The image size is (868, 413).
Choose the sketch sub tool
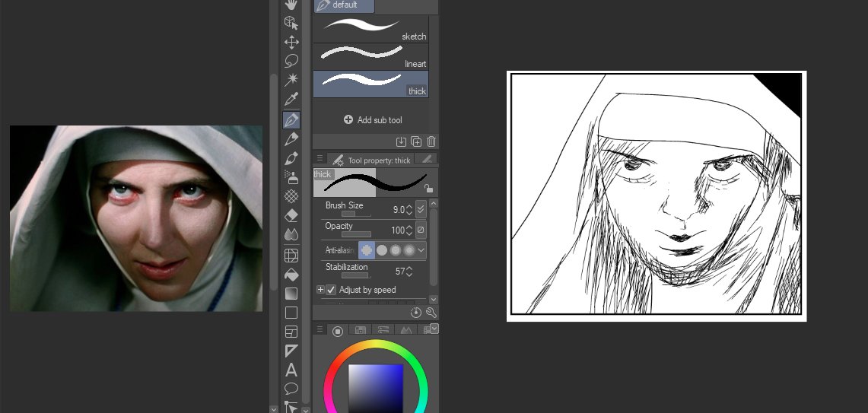point(370,30)
